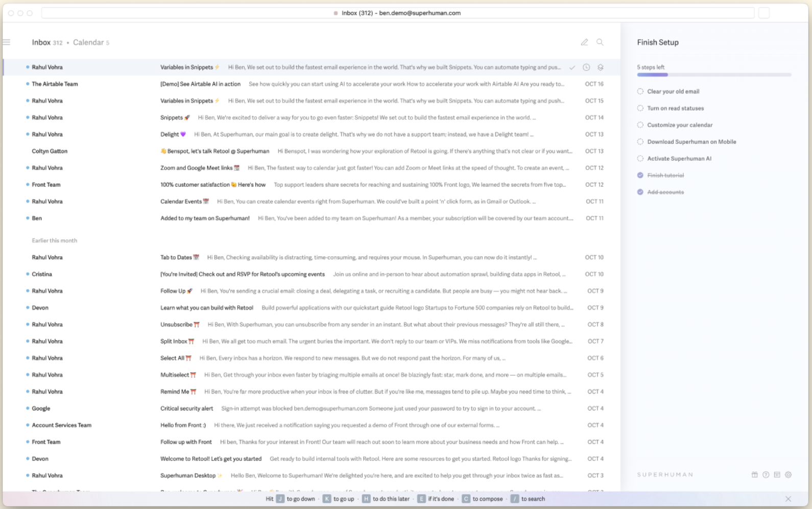This screenshot has width=812, height=509.
Task: Open help via question mark icon
Action: click(x=766, y=475)
